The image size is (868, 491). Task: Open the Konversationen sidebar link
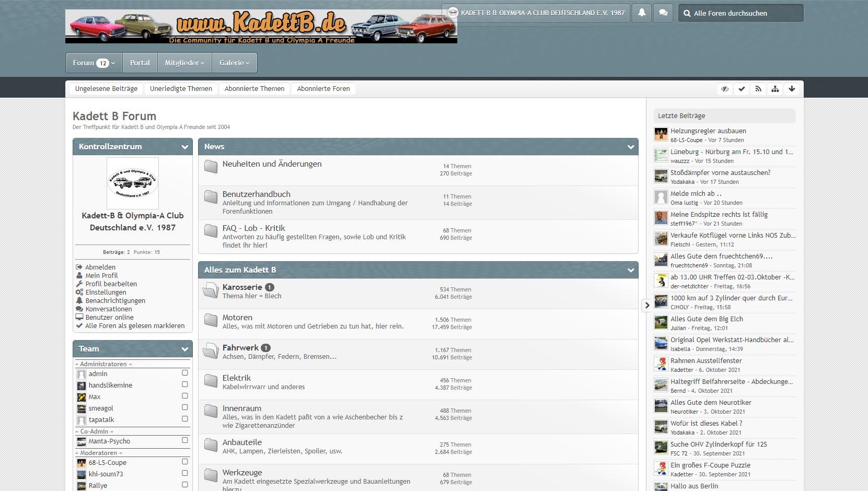tap(109, 309)
